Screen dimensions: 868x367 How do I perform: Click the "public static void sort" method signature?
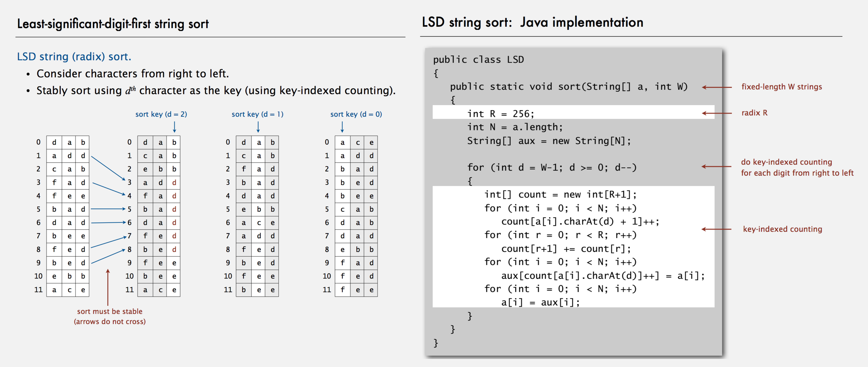tap(569, 87)
